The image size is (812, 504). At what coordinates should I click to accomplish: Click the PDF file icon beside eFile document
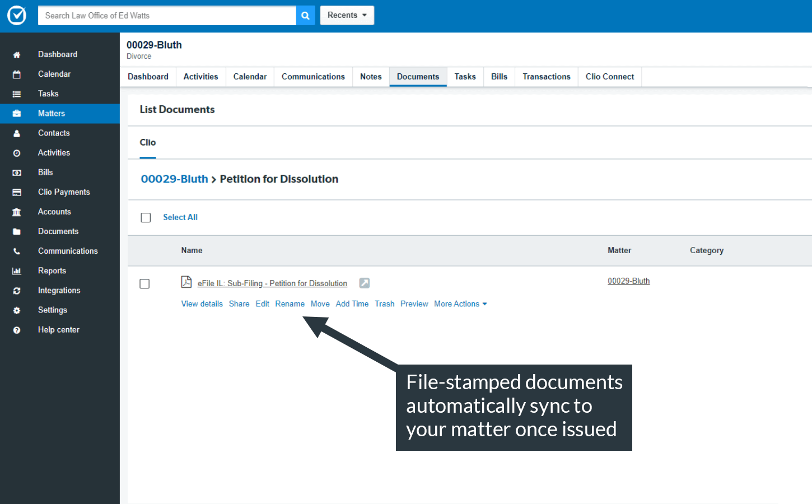click(x=186, y=282)
